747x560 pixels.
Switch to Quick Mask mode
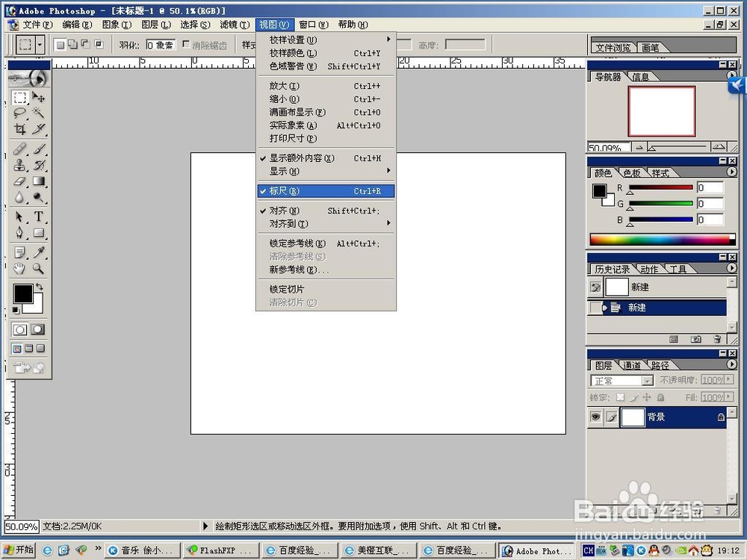click(37, 329)
